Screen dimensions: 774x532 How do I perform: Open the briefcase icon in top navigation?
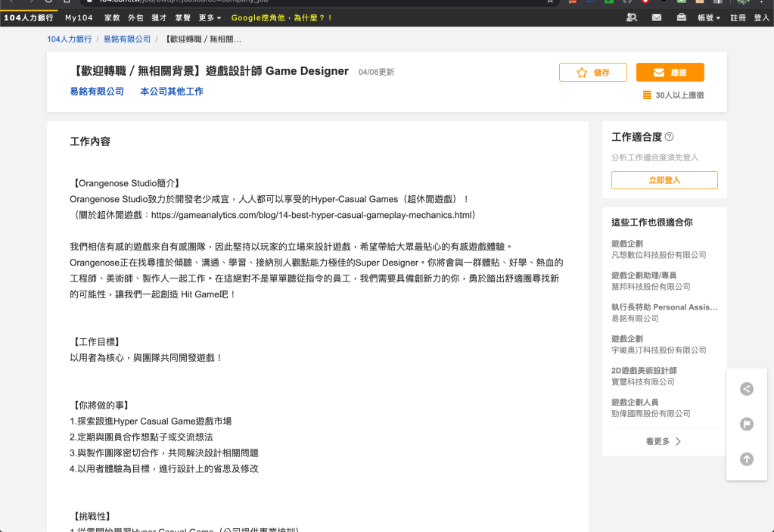click(x=682, y=17)
